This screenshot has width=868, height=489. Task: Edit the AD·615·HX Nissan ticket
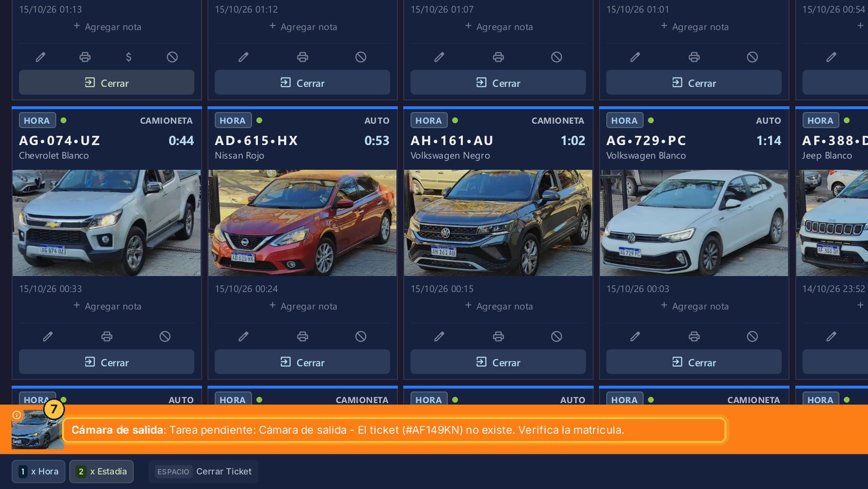coord(244,336)
